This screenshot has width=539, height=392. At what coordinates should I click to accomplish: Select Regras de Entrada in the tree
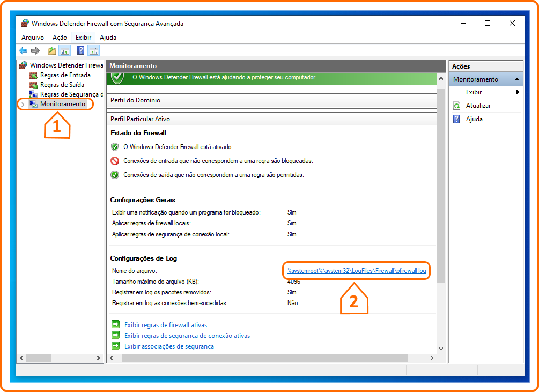pyautogui.click(x=65, y=75)
